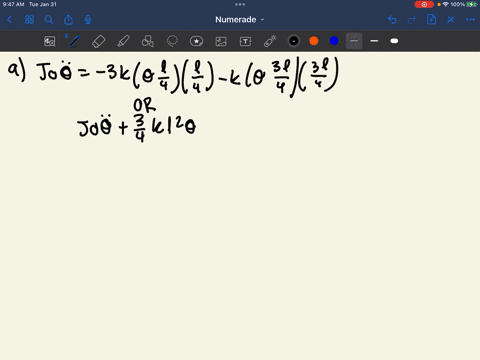Choose the black pen color

(294, 41)
